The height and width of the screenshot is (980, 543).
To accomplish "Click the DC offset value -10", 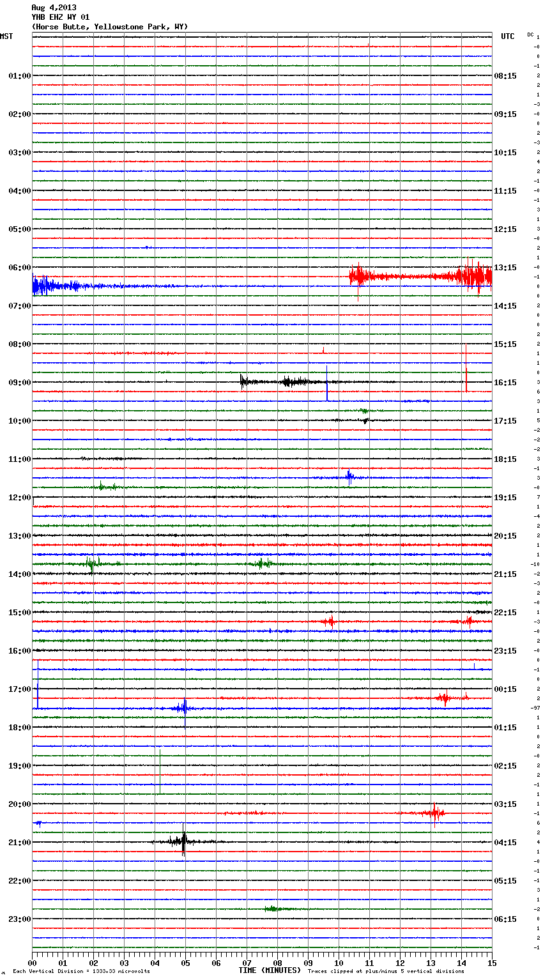I will [x=535, y=564].
